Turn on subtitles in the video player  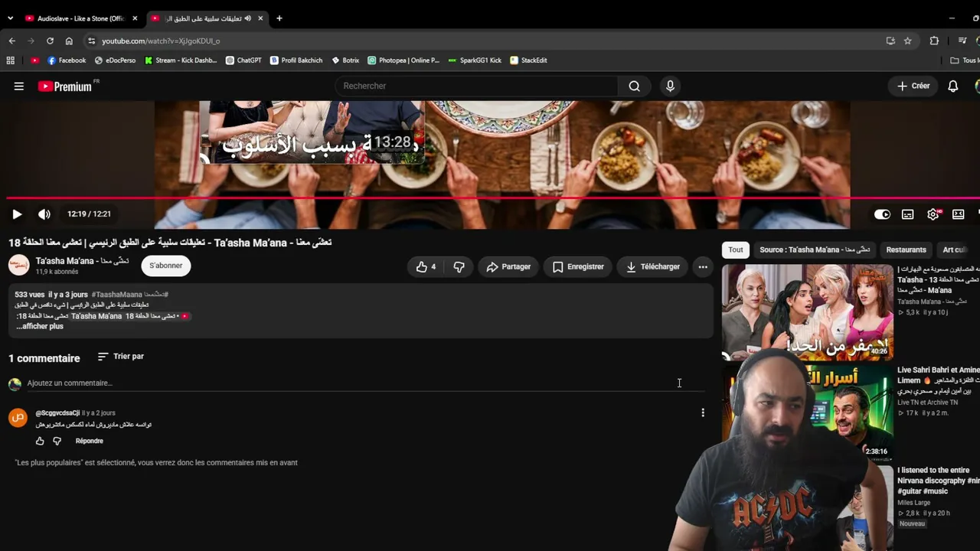907,214
